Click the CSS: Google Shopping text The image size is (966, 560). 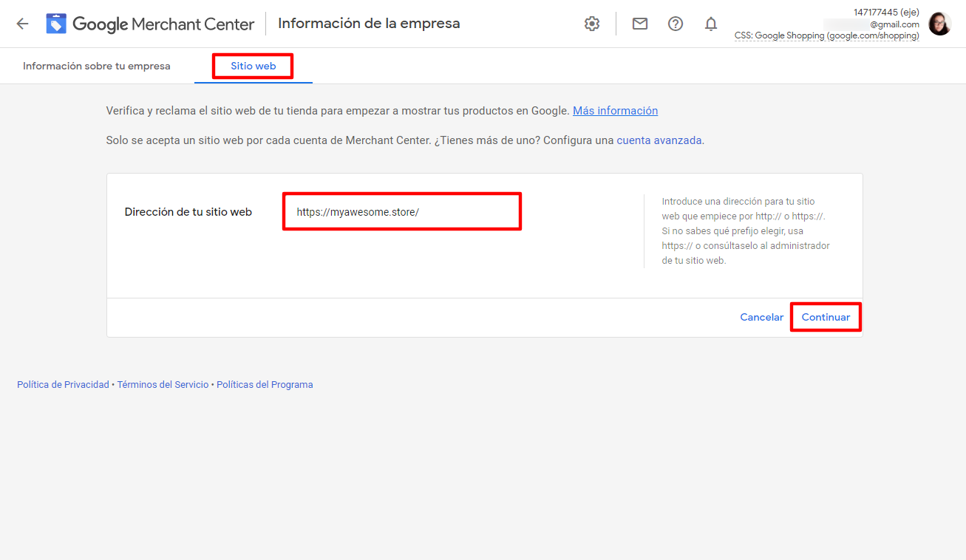[827, 35]
